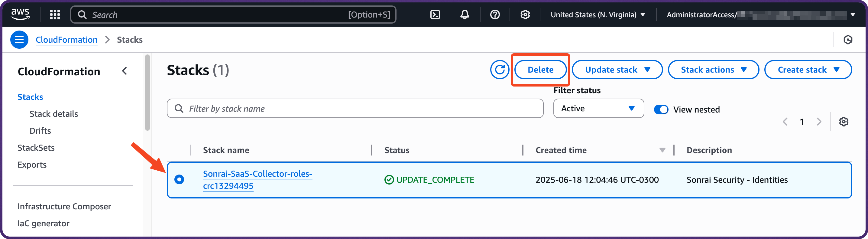Click the Stacks breadcrumb text
This screenshot has width=868, height=239.
click(x=130, y=40)
